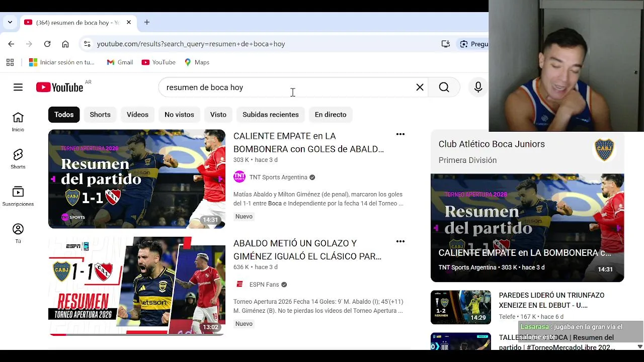The width and height of the screenshot is (644, 362).
Task: Open 'Iniciar sesión en tu...' bookmark
Action: (x=62, y=62)
